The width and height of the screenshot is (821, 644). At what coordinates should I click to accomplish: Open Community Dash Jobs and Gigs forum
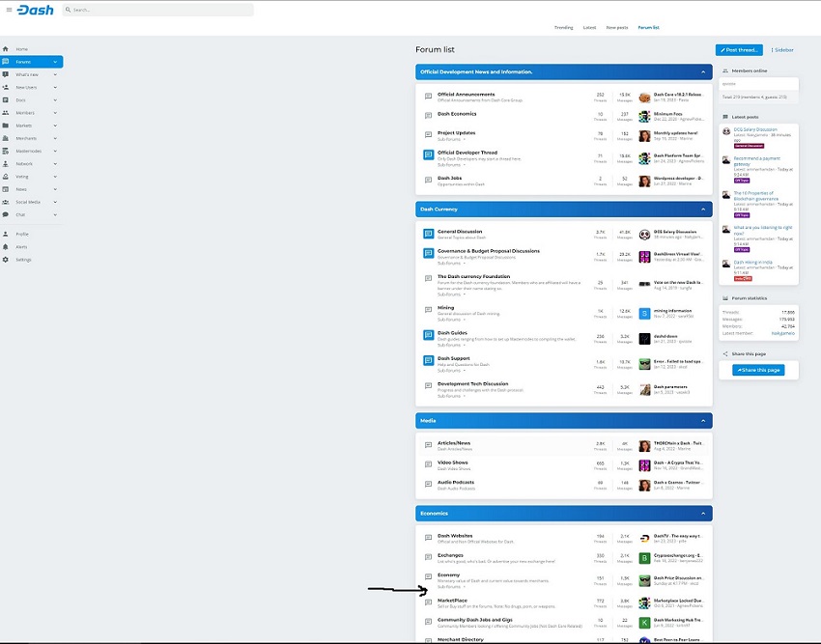475,620
